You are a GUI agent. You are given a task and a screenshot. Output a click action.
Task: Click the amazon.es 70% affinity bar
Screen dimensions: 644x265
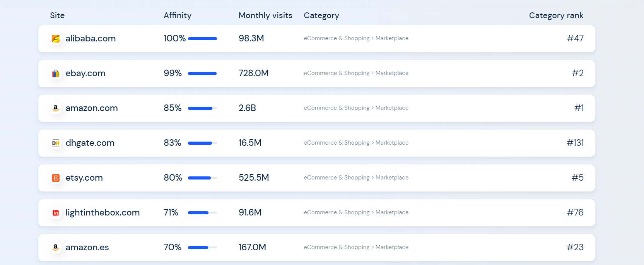(202, 248)
